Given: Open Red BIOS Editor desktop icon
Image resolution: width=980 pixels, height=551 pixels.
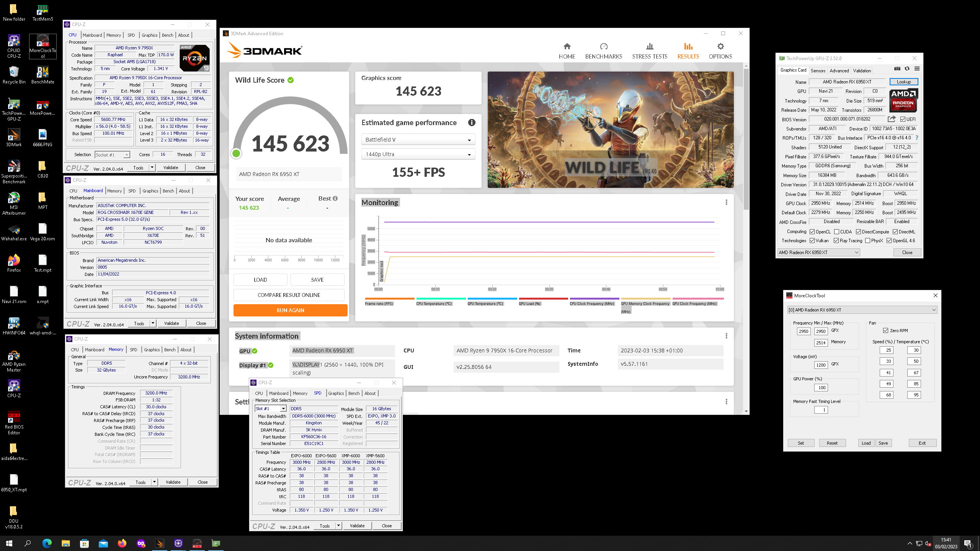Looking at the screenshot, I should (14, 423).
